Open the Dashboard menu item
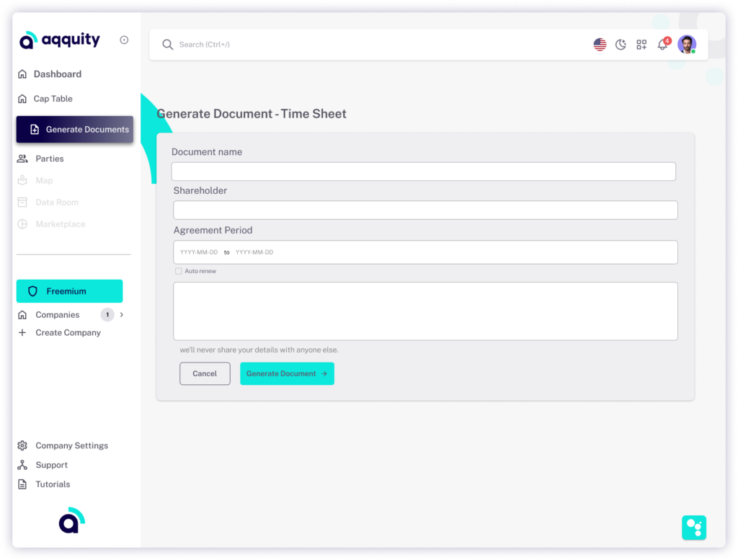738x560 pixels. (57, 74)
